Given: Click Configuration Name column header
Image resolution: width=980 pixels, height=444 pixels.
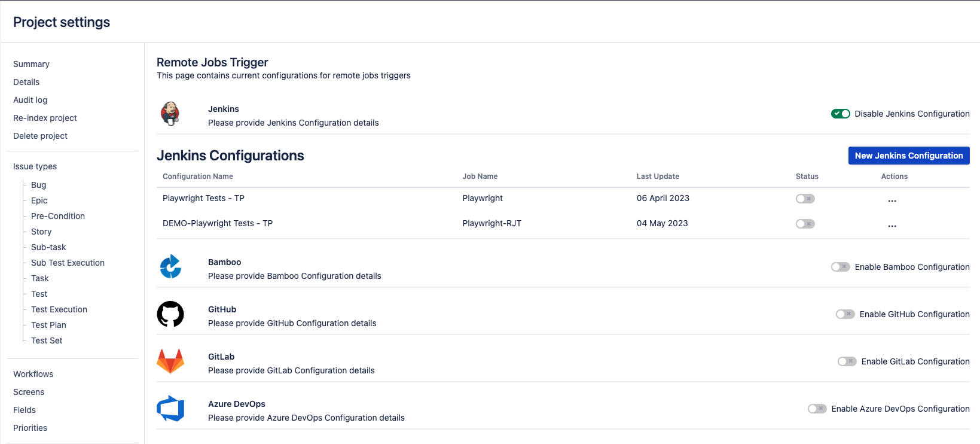Looking at the screenshot, I should [x=198, y=177].
